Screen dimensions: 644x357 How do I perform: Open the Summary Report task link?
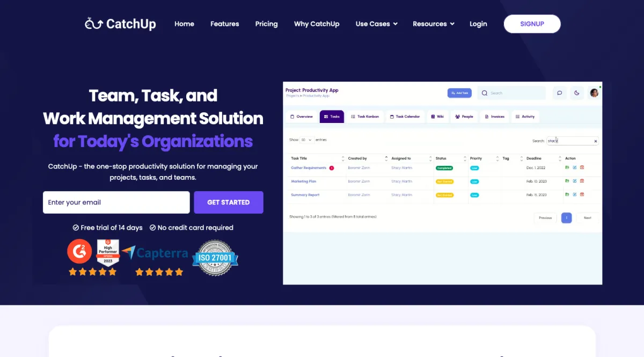(x=305, y=195)
